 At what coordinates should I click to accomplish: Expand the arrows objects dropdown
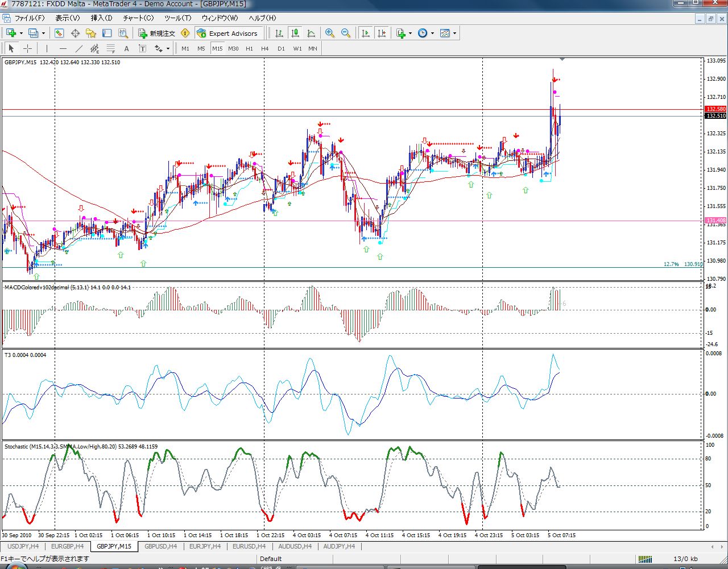(168, 49)
